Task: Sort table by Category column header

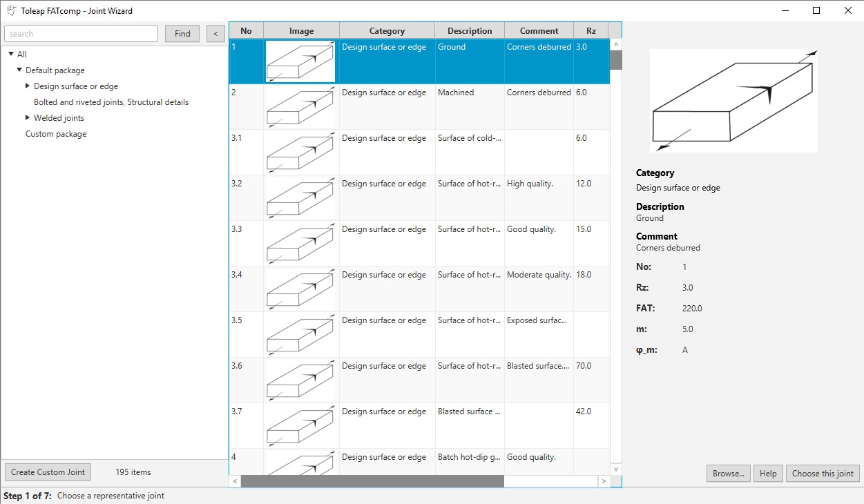Action: point(387,31)
